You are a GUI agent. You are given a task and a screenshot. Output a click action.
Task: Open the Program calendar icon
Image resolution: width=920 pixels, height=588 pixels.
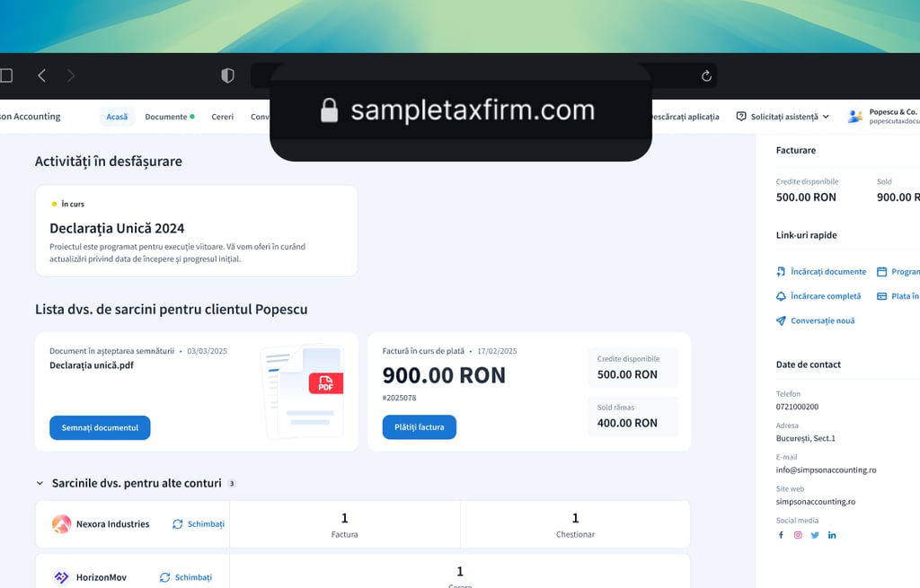881,271
